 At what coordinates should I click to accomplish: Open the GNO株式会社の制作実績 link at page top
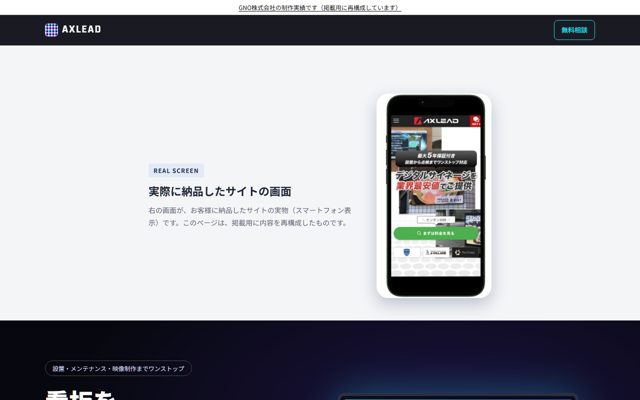[x=320, y=8]
